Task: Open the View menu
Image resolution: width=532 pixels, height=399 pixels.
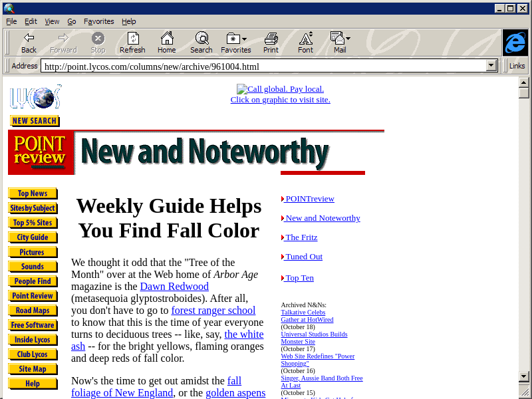Action: tap(52, 21)
